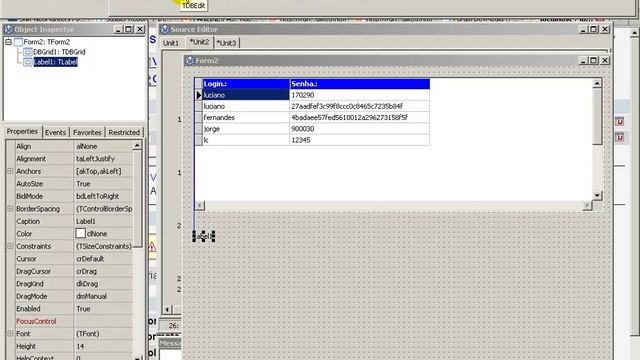Switch to the Properties tab
Viewport: 640px width, 360px height.
click(22, 131)
